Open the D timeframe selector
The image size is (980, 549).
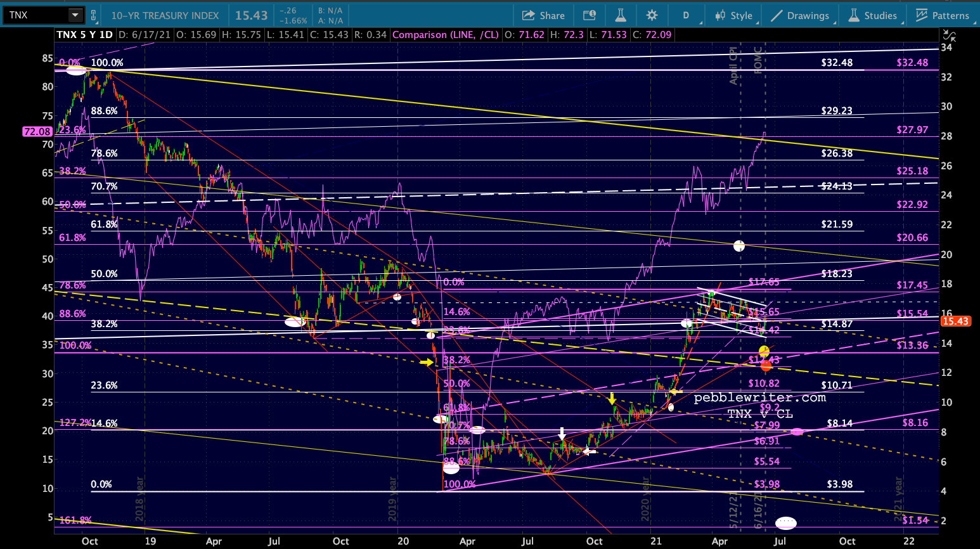[x=686, y=15]
